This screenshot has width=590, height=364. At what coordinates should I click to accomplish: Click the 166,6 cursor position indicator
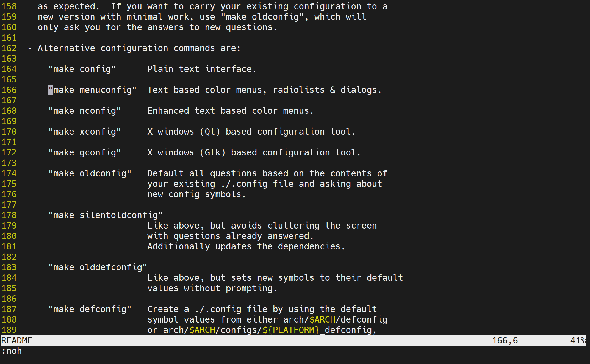pos(505,340)
